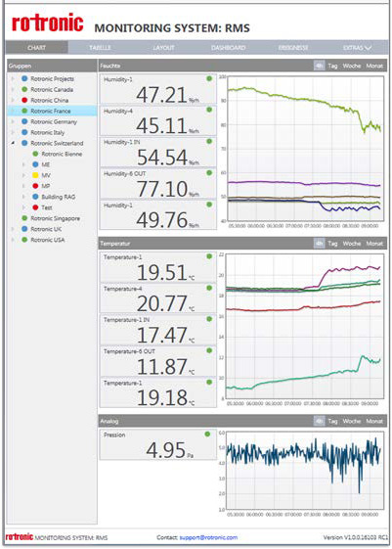Image resolution: width=392 pixels, height=549 pixels.
Task: Expand the Rotronic China group arrow
Action: click(x=13, y=100)
